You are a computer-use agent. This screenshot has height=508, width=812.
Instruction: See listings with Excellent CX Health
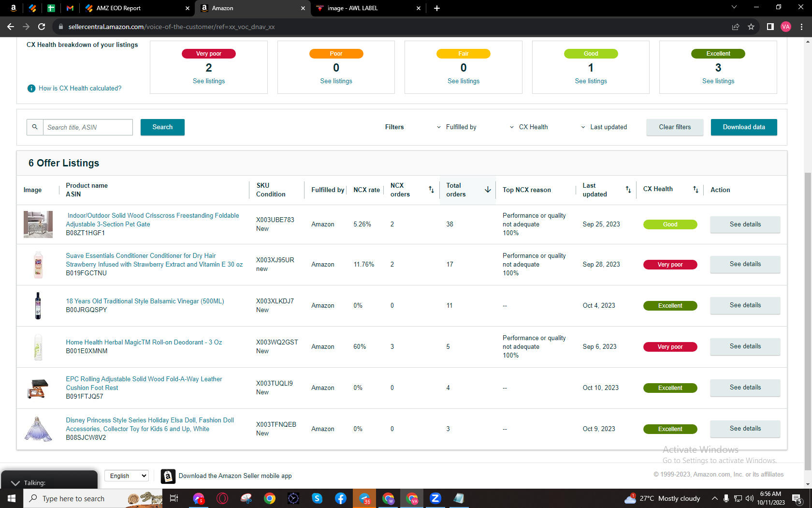(x=718, y=81)
